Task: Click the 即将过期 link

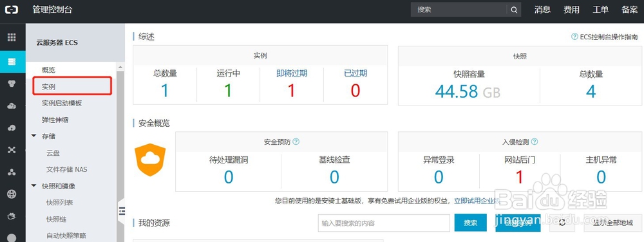Action: 292,73
